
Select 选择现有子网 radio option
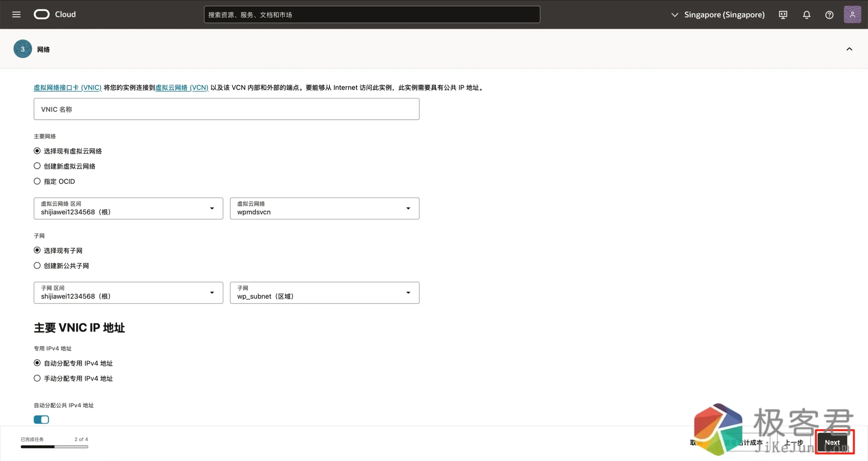(37, 250)
